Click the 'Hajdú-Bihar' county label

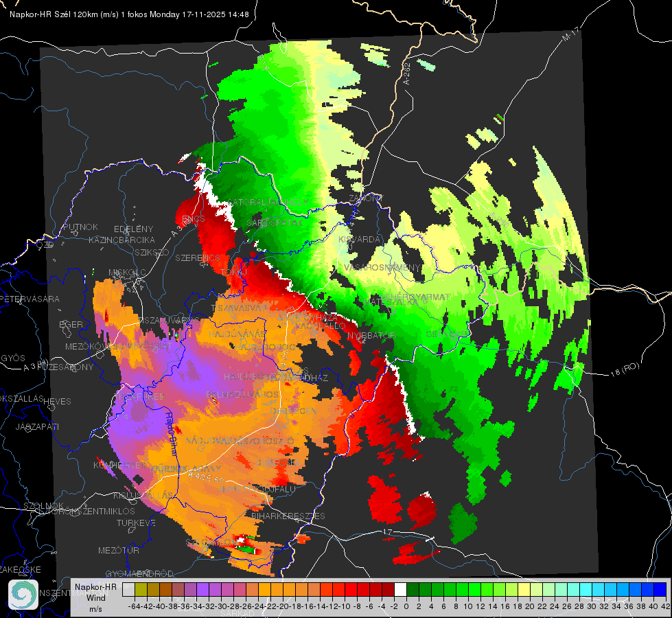(172, 433)
